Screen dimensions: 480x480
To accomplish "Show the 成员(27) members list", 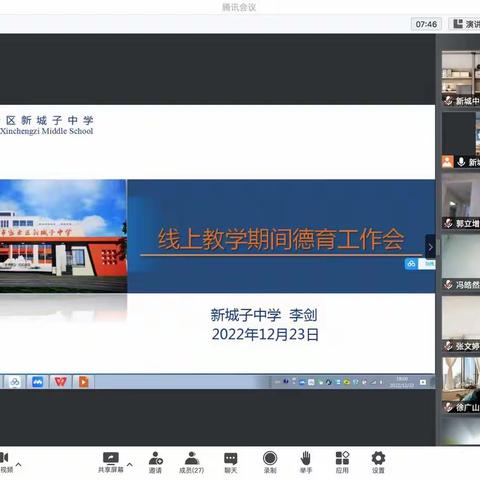I will point(192,462).
